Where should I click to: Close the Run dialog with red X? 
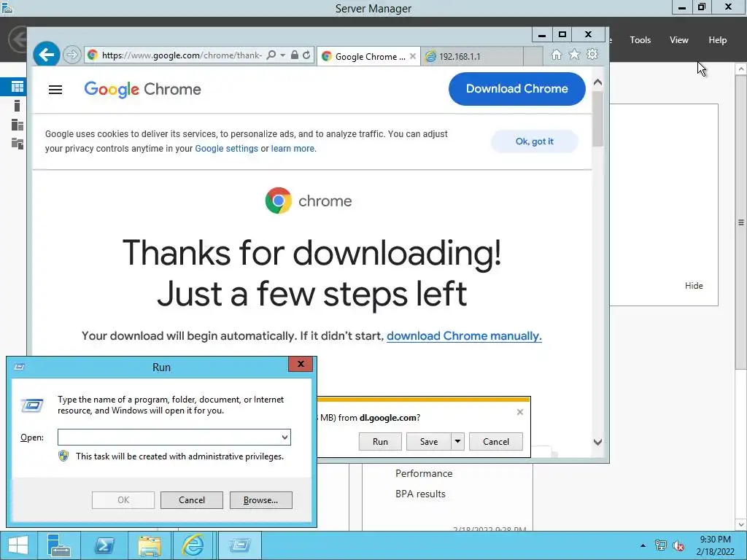(x=301, y=364)
